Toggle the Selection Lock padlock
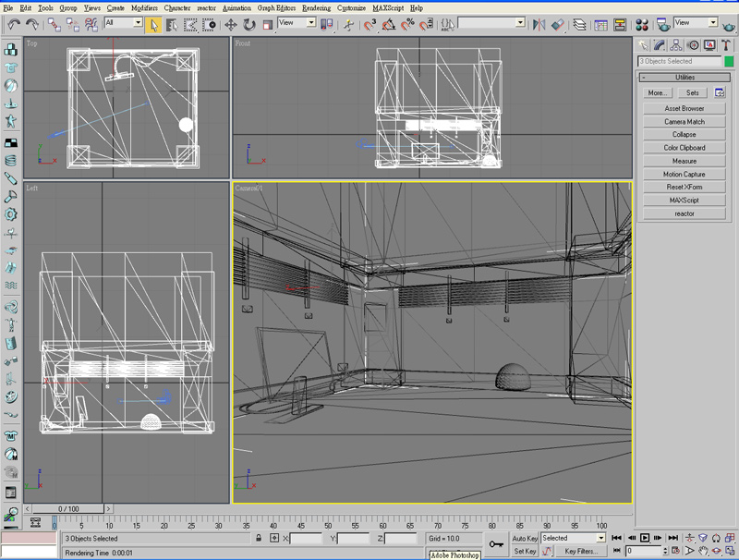 click(259, 538)
